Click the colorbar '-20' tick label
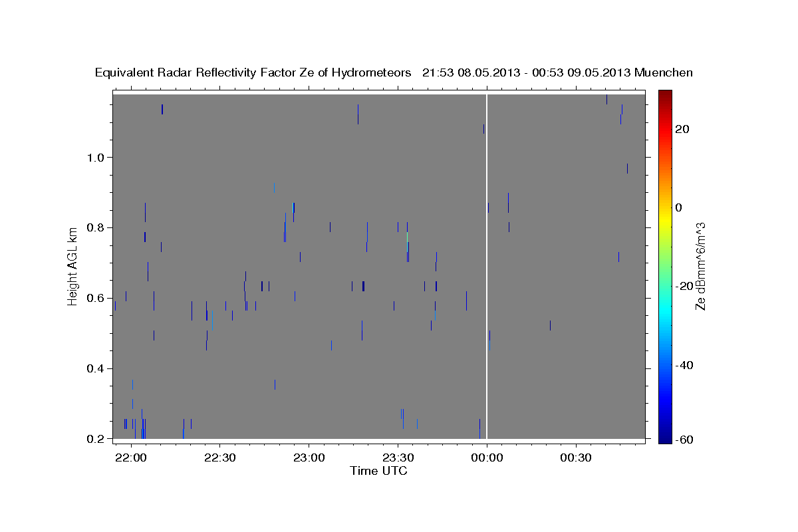 (x=684, y=286)
